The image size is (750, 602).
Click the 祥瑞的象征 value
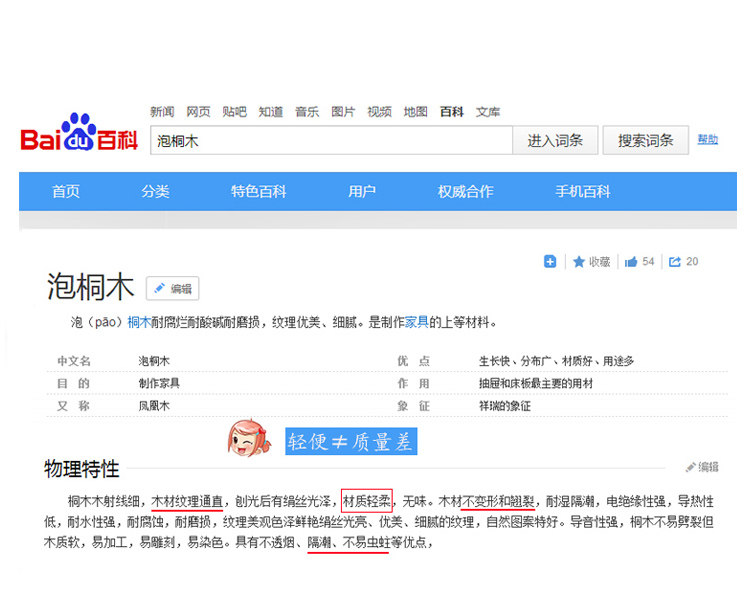tap(505, 406)
